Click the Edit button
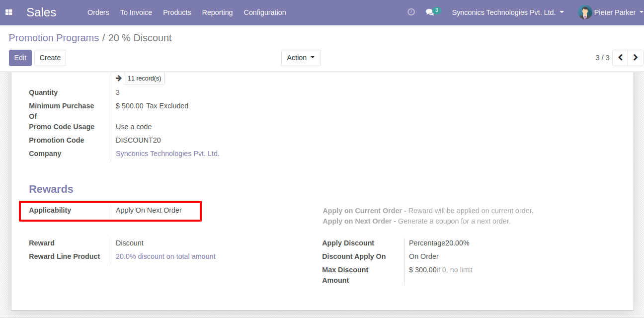The width and height of the screenshot is (644, 318). (x=20, y=58)
